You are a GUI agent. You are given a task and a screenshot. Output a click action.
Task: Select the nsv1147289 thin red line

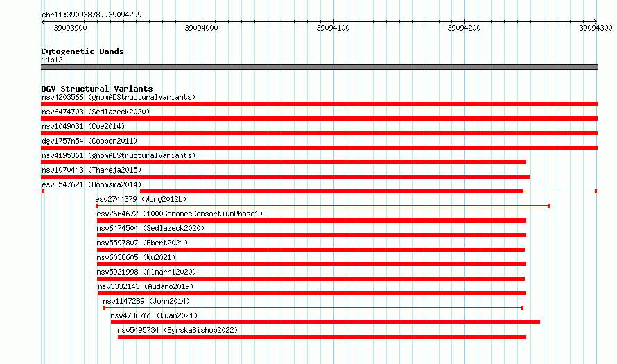tap(313, 308)
